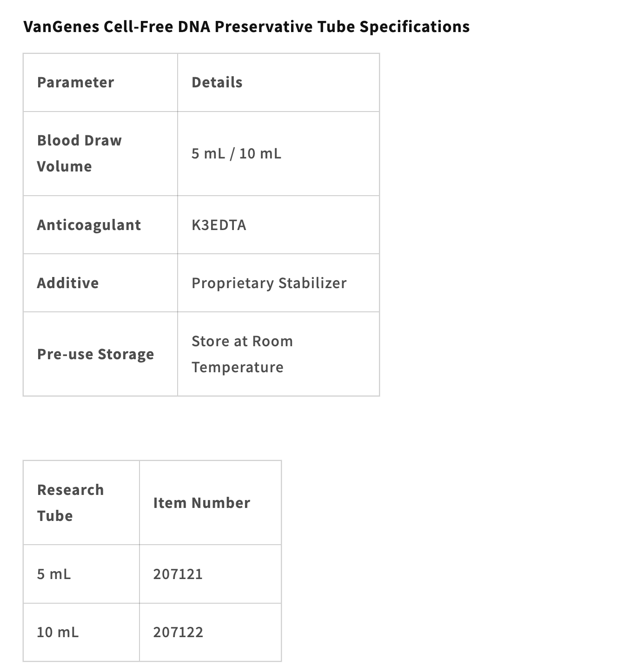
Task: Click the 5 mL / 10 mL value cell
Action: pyautogui.click(x=236, y=153)
